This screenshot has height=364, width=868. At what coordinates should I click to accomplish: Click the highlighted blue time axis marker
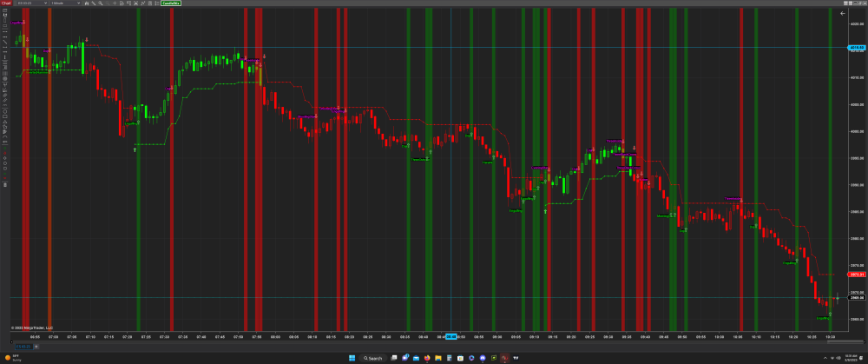[451, 336]
